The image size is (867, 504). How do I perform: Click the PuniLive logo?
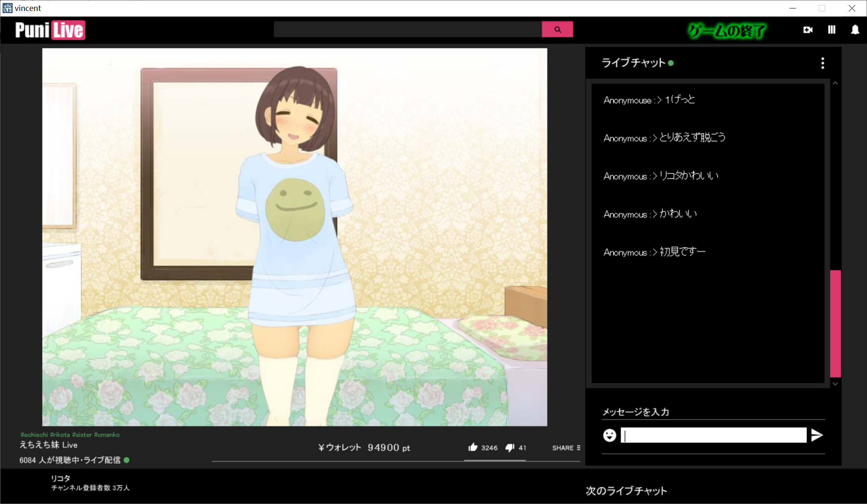(x=49, y=30)
